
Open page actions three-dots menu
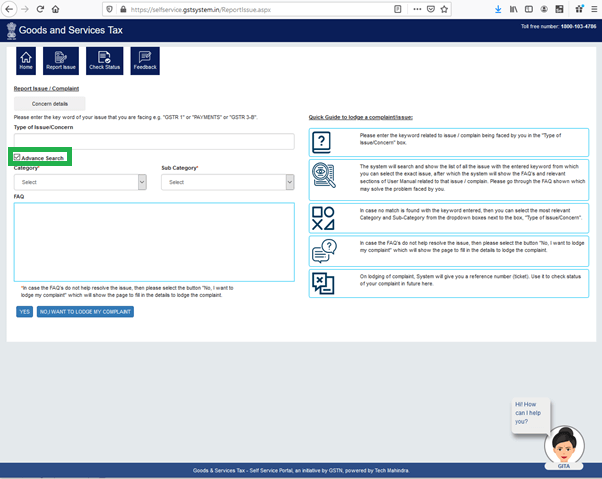point(417,9)
